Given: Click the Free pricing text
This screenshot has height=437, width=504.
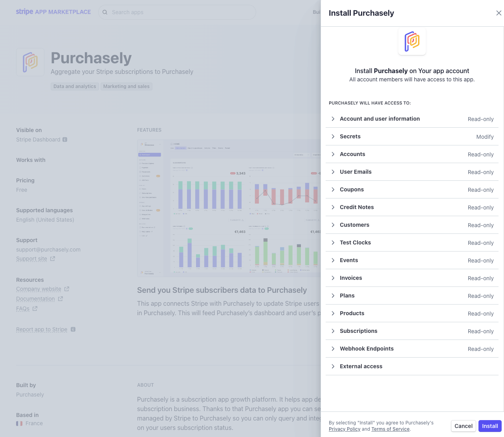Looking at the screenshot, I should [22, 190].
